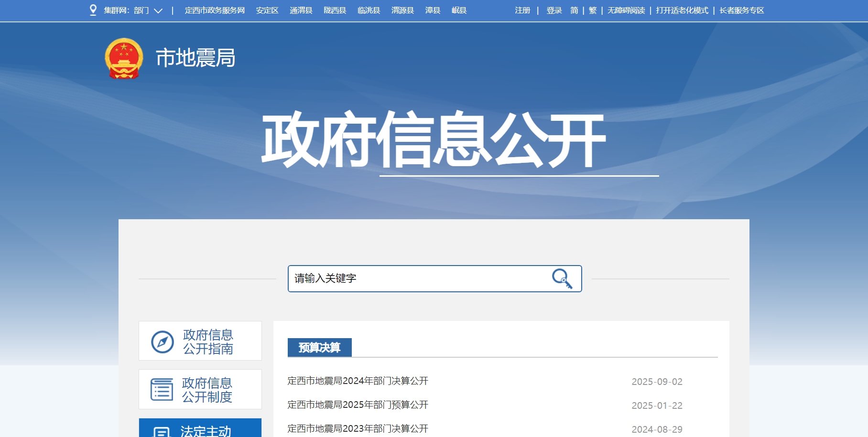Select the 预算决算 tab
Image resolution: width=868 pixels, height=437 pixels.
pyautogui.click(x=319, y=348)
